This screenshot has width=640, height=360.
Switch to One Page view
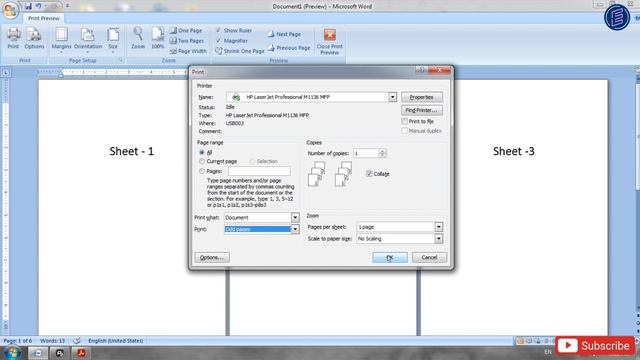coord(186,31)
